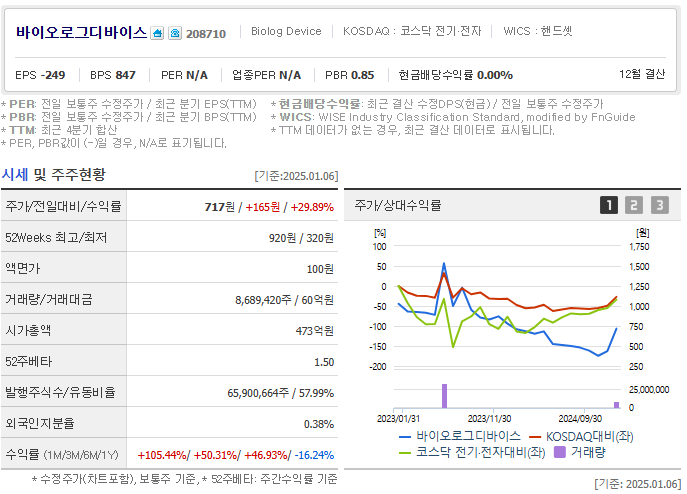Select blue 바이오로그디바이스 legend entry
This screenshot has width=687, height=494.
click(460, 436)
